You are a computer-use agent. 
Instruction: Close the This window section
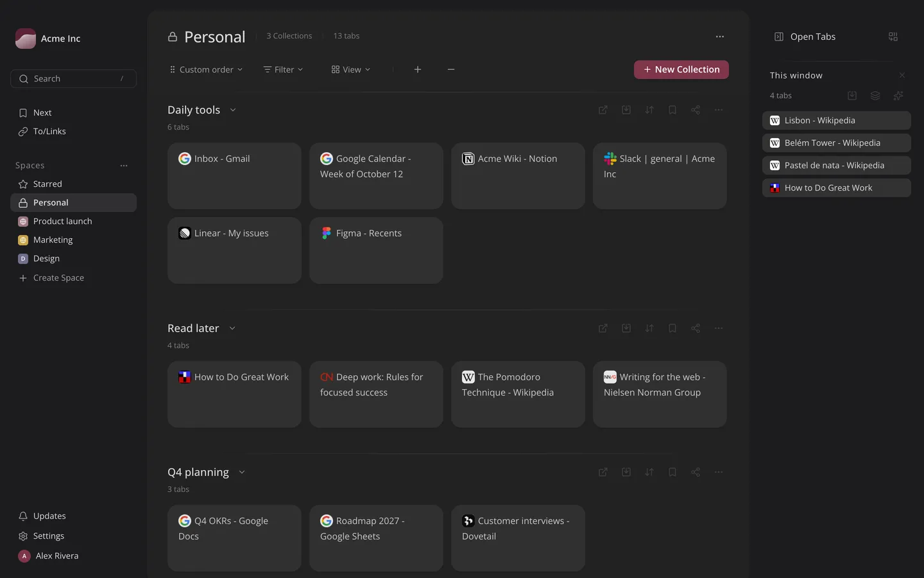[902, 75]
